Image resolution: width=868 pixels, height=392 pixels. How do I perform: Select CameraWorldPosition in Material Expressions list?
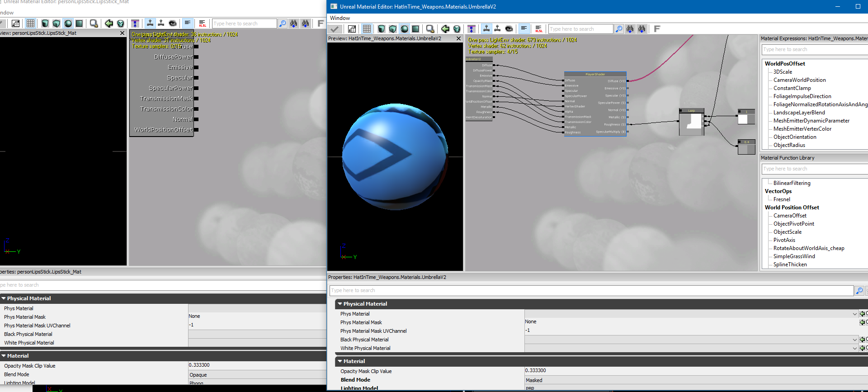799,80
